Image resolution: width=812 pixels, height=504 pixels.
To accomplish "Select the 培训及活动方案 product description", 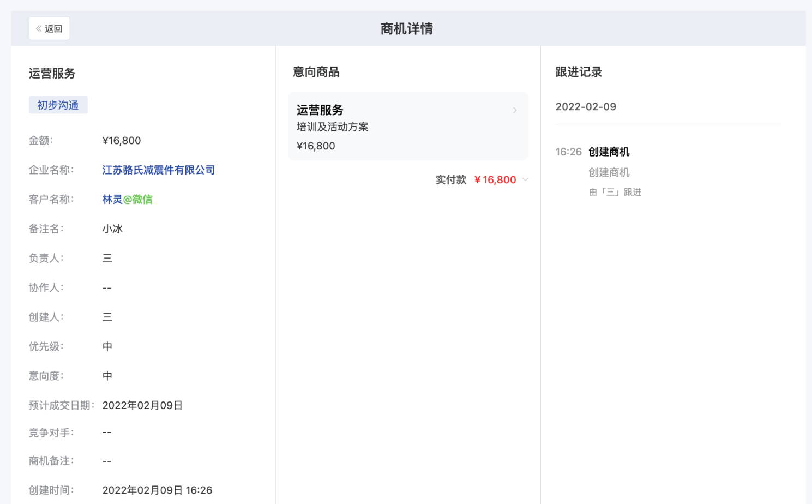I will (x=333, y=127).
